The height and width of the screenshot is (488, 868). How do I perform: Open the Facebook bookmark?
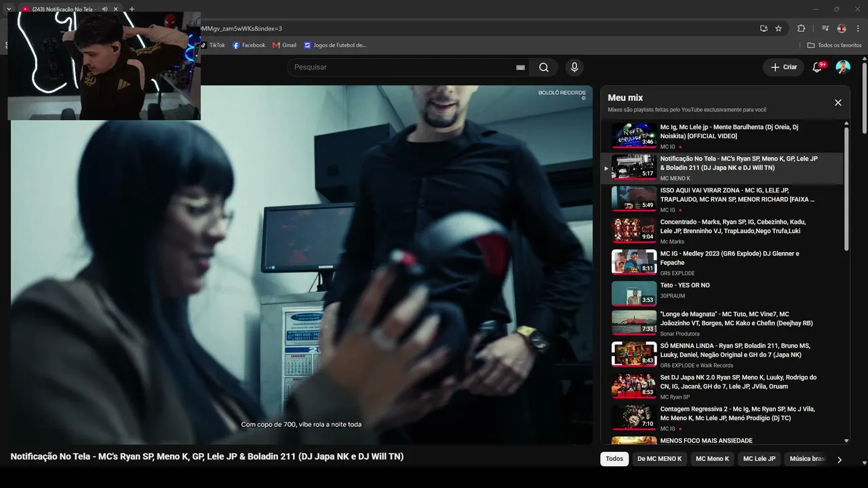pyautogui.click(x=249, y=45)
